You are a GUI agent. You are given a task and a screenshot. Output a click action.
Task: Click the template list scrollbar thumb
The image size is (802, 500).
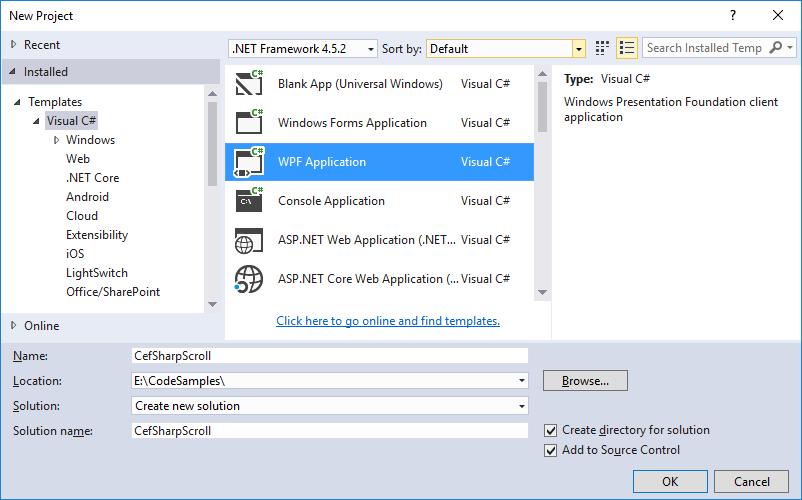click(543, 106)
